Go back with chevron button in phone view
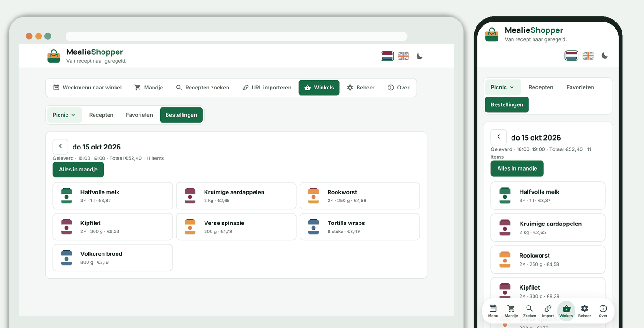644x328 pixels. click(x=499, y=137)
